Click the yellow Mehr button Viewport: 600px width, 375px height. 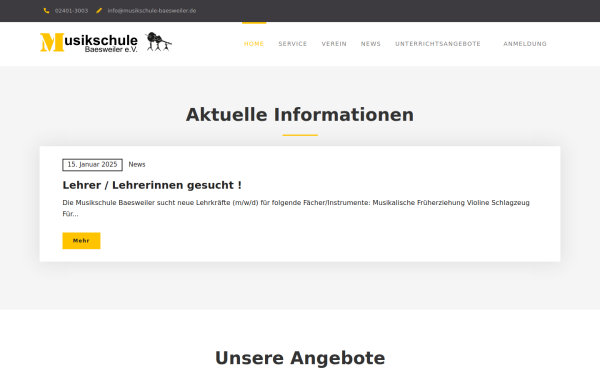(x=82, y=241)
